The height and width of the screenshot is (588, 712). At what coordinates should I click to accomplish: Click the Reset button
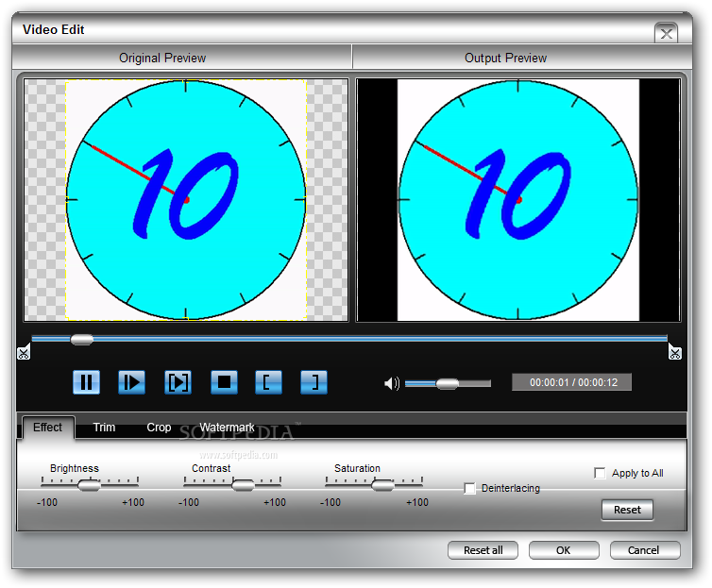pyautogui.click(x=627, y=510)
